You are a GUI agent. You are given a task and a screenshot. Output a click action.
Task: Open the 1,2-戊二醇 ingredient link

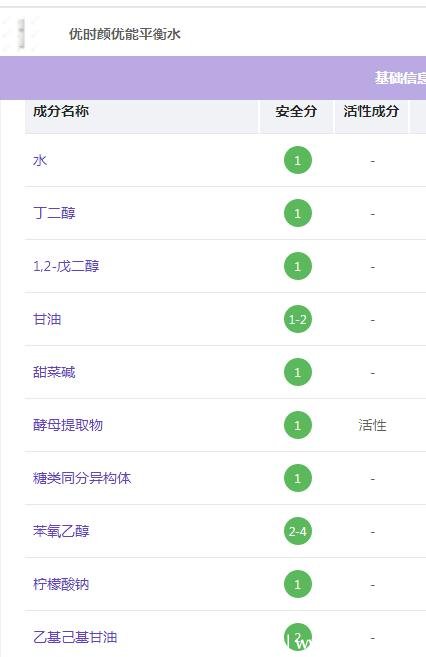click(x=66, y=266)
